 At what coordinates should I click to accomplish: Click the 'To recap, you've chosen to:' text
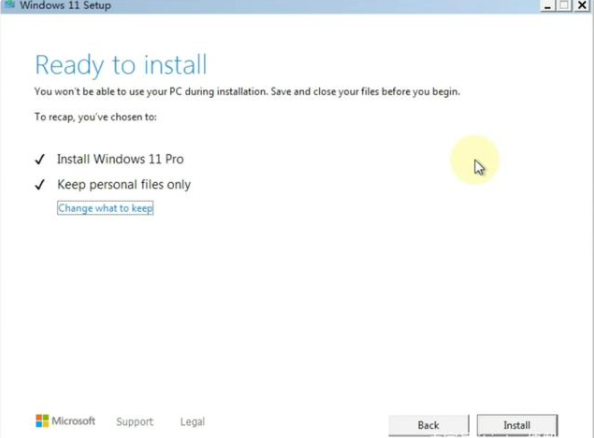(95, 117)
